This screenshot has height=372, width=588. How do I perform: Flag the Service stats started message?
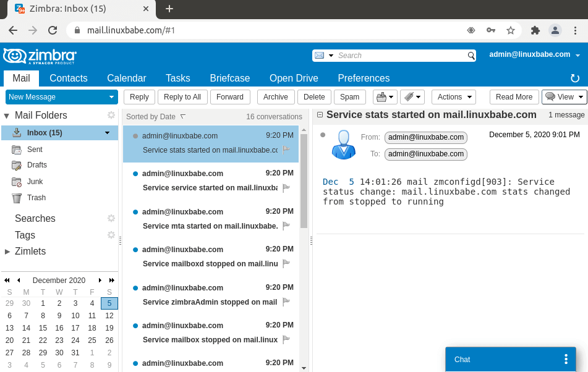pos(286,150)
